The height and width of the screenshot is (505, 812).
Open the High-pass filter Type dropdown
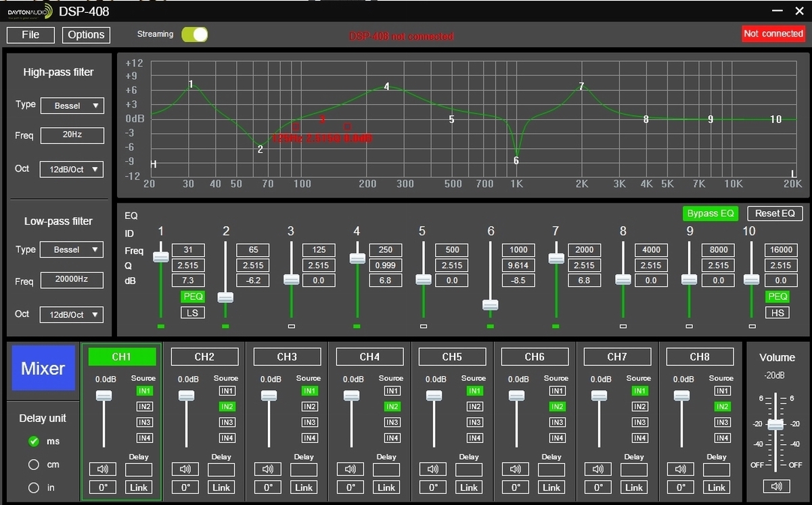click(x=72, y=105)
